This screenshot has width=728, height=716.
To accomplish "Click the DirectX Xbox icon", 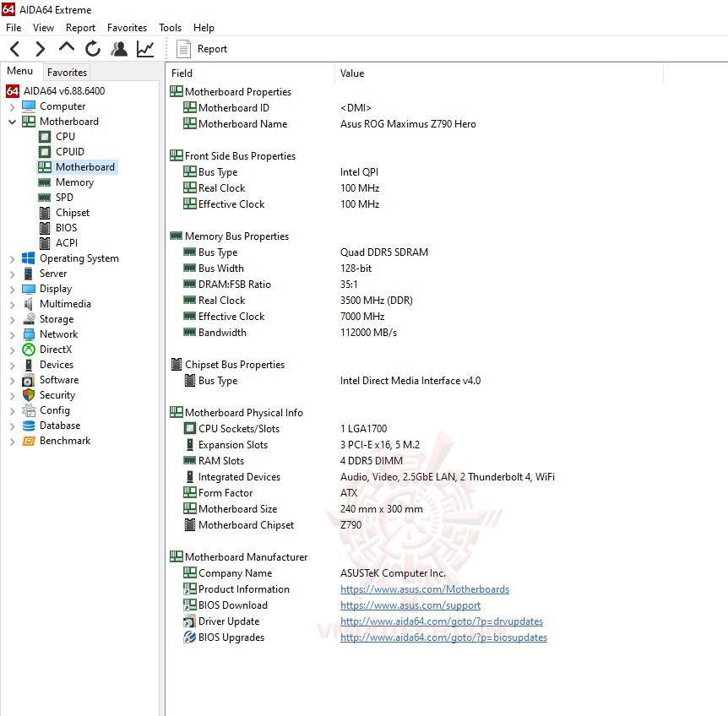I will pyautogui.click(x=29, y=350).
